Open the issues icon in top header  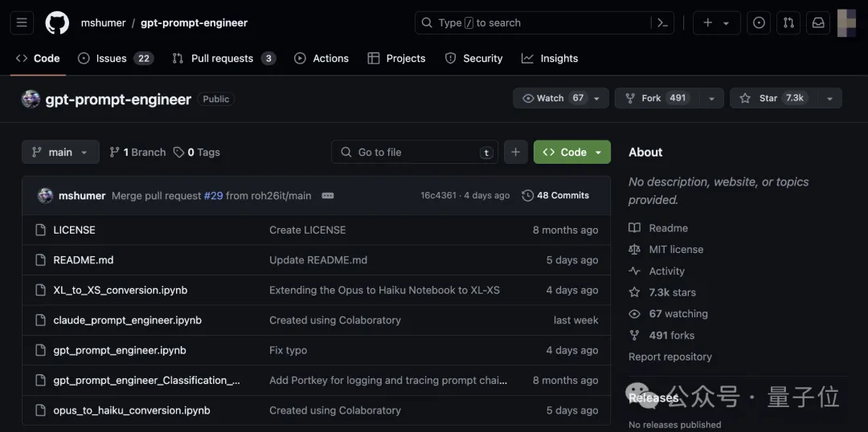[x=759, y=22]
